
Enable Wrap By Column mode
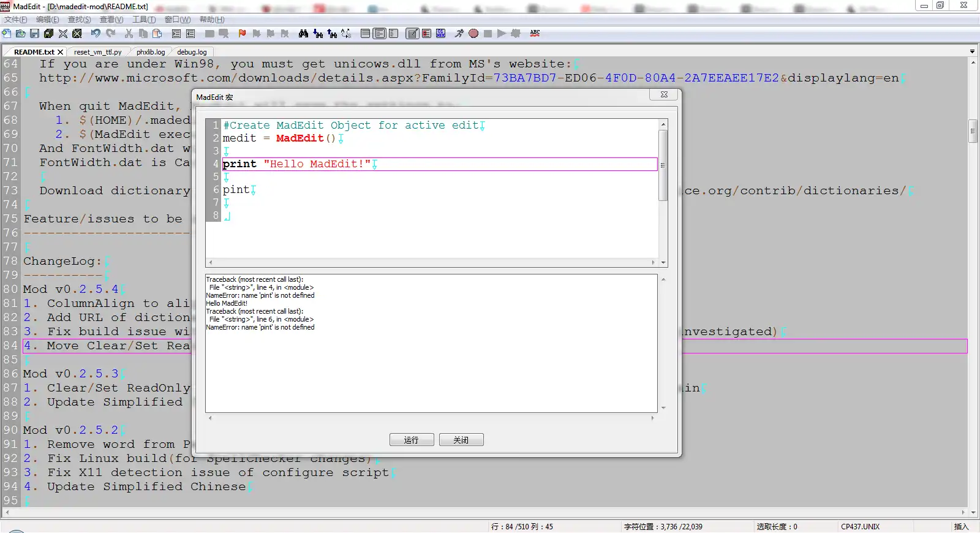[x=393, y=34]
